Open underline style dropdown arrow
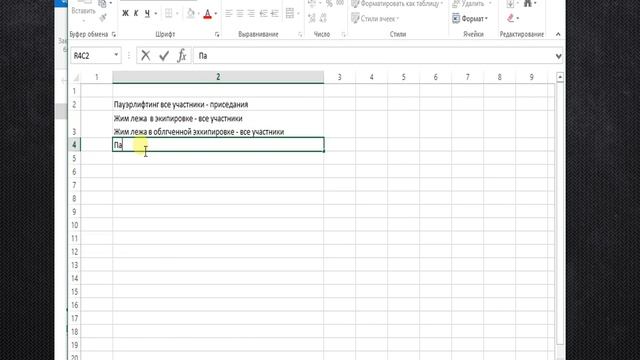Viewport: 640px width, 360px height. [x=156, y=14]
